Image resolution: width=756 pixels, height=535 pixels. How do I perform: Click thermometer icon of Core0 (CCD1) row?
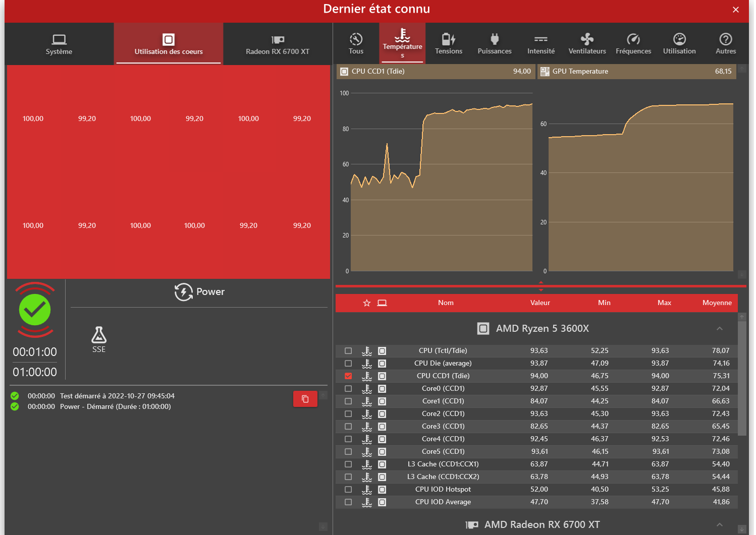point(367,389)
